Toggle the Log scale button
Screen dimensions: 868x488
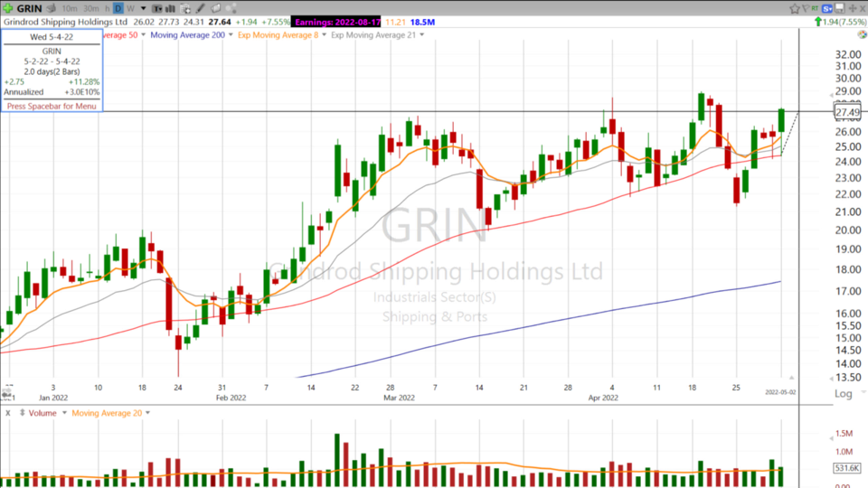[843, 393]
